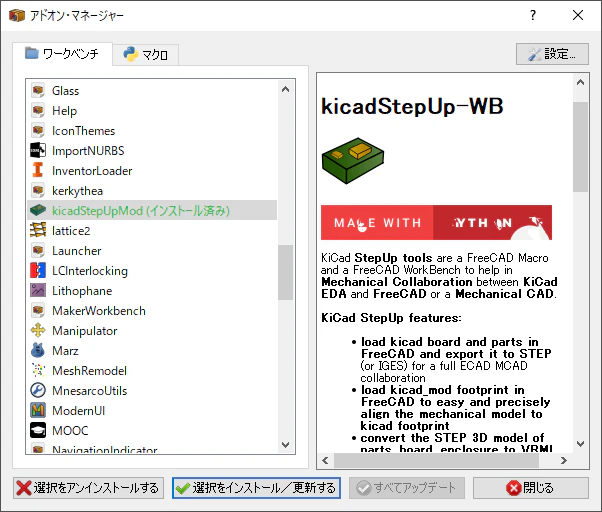The height and width of the screenshot is (512, 602).
Task: Select ModernUI in the list
Action: pyautogui.click(x=152, y=410)
